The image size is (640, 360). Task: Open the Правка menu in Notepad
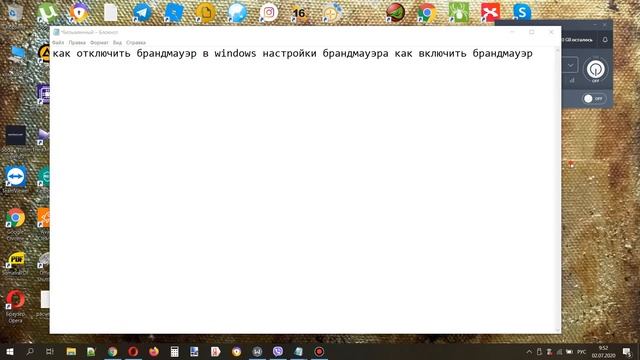(x=77, y=42)
